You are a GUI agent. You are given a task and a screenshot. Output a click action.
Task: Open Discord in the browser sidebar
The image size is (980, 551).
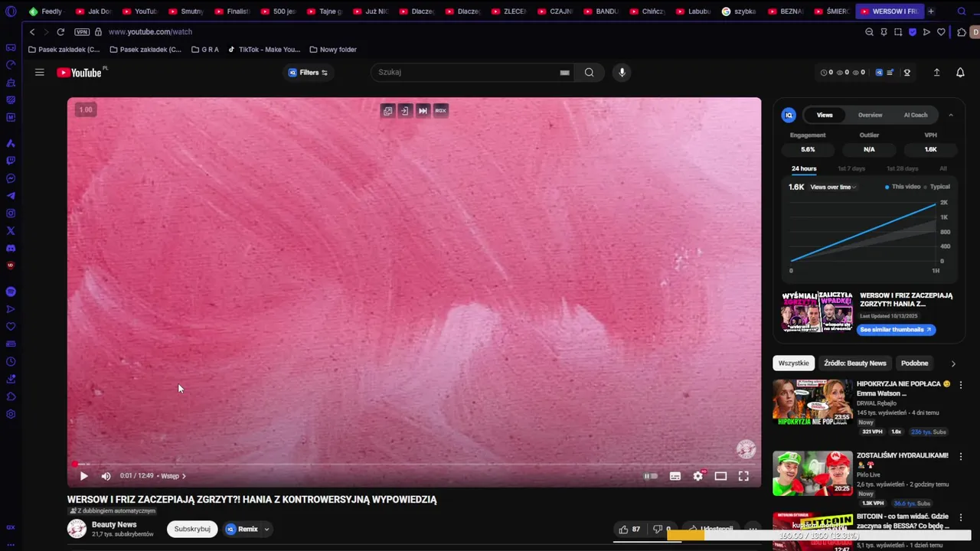11,248
